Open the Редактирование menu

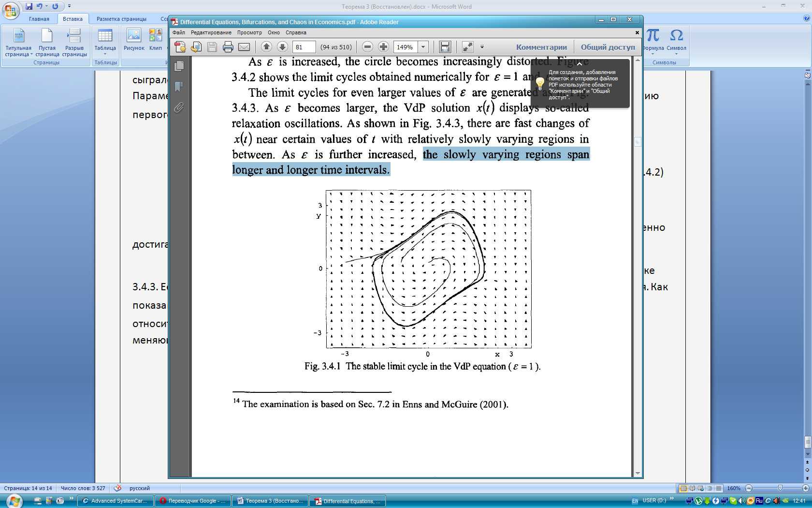pyautogui.click(x=211, y=33)
